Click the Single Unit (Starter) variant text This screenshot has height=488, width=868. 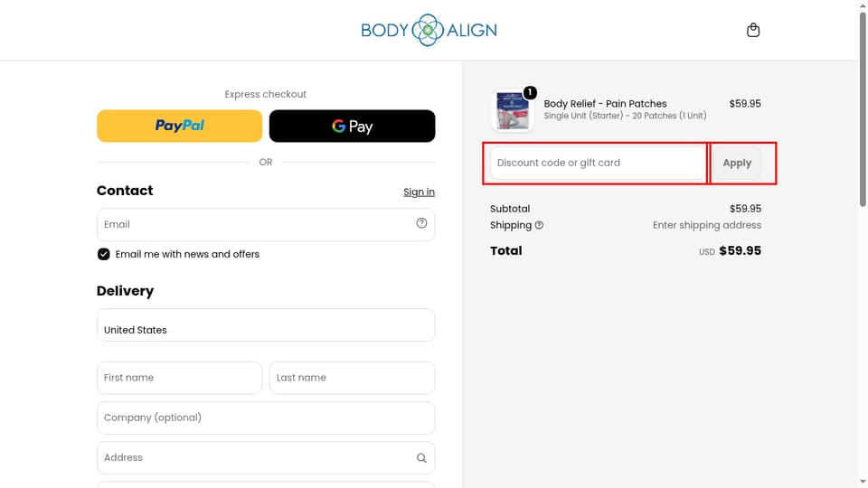625,116
